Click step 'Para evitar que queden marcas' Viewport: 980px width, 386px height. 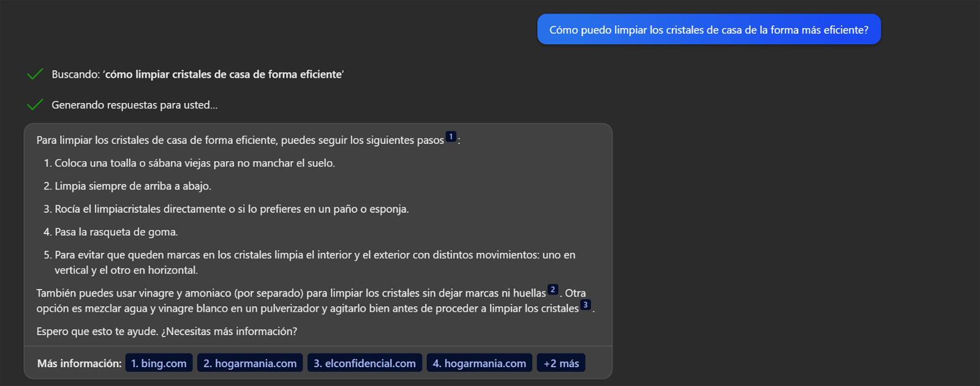(x=315, y=262)
